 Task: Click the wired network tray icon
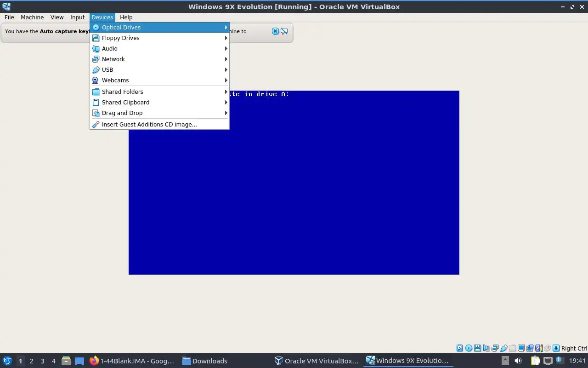coord(548,361)
